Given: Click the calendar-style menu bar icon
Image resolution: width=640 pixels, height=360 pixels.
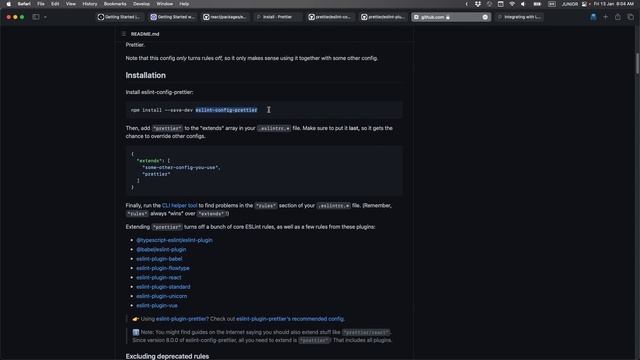Looking at the screenshot, I should 500,4.
